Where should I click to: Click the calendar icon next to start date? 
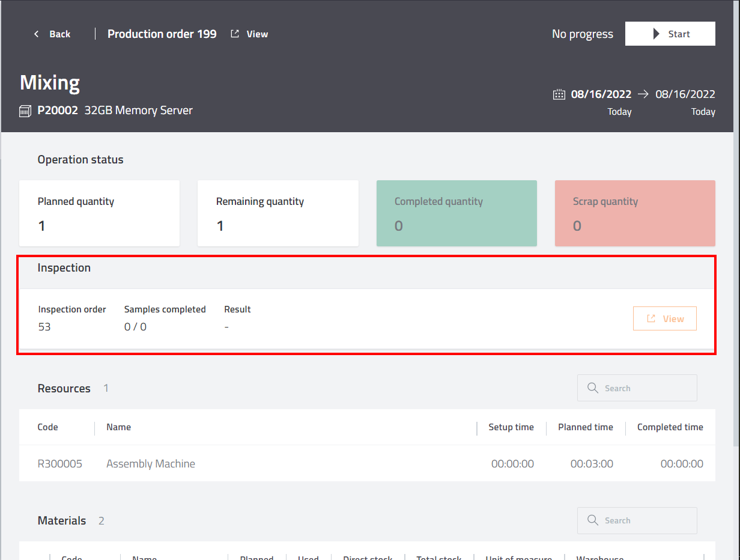pos(559,94)
